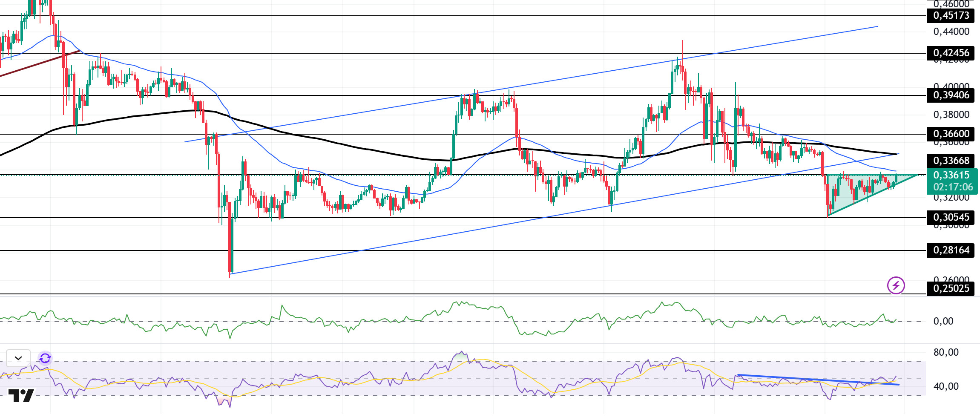Click the 40,00 RSI axis value
The height and width of the screenshot is (420, 980).
(946, 387)
